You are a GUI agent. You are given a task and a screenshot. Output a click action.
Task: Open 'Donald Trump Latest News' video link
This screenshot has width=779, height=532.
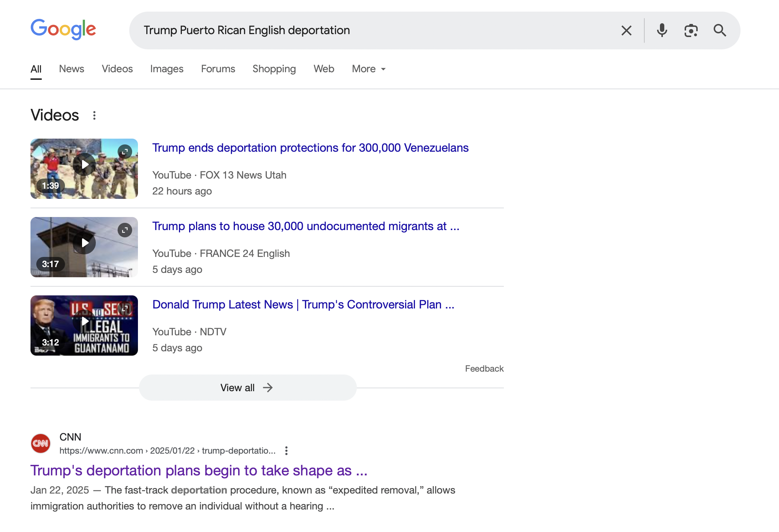[x=303, y=304]
